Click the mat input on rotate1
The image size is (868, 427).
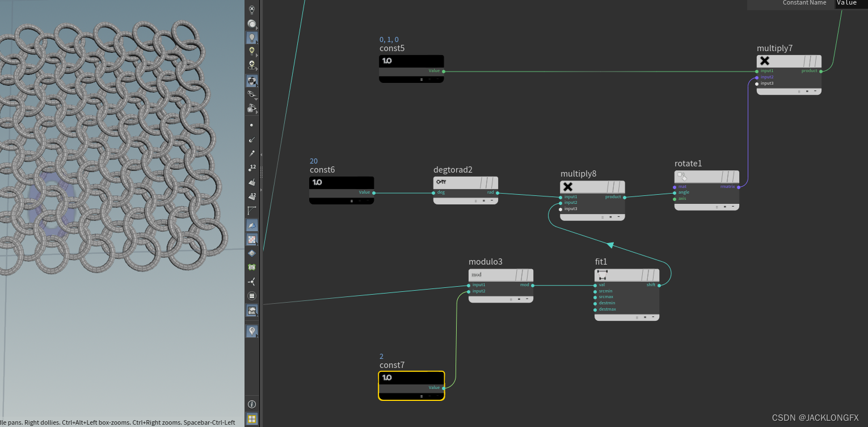tap(675, 186)
